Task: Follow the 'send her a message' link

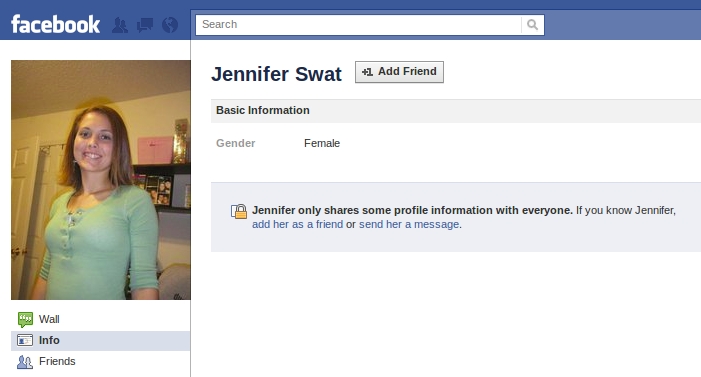Action: [x=409, y=225]
